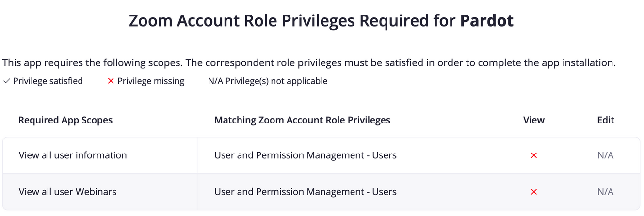Screen dimensions: 644x216
Task: Click the Privilege satisfied legend label
Action: coord(48,81)
